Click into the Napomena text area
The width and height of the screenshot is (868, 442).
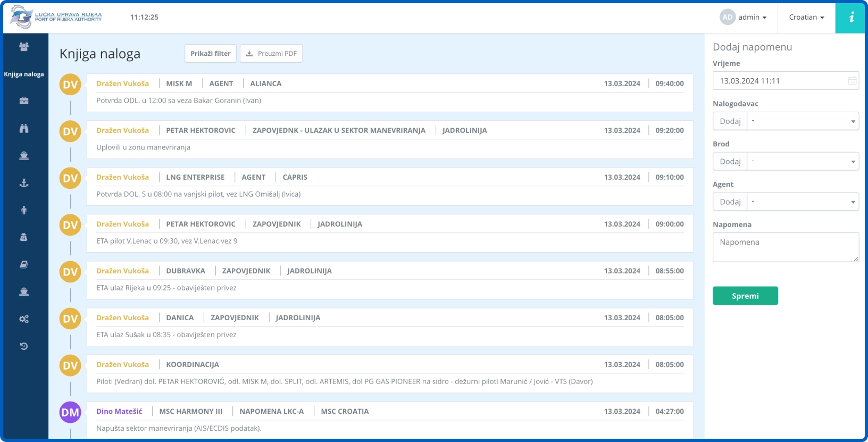click(x=786, y=247)
